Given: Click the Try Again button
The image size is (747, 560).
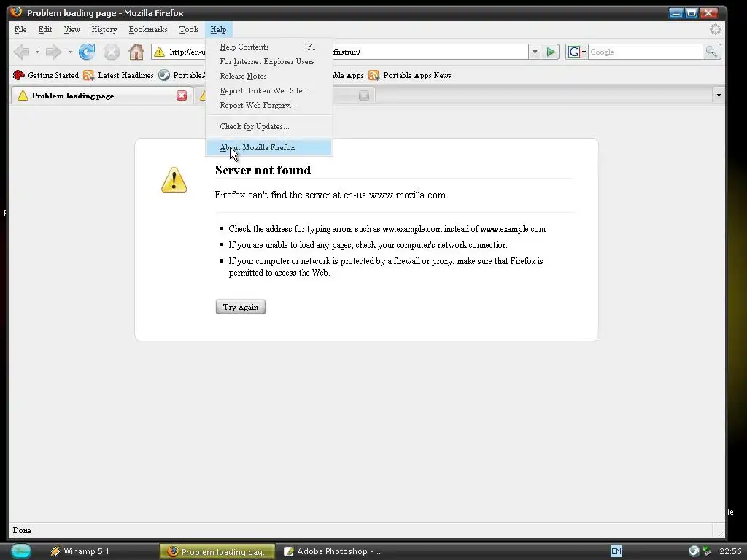Looking at the screenshot, I should point(241,307).
